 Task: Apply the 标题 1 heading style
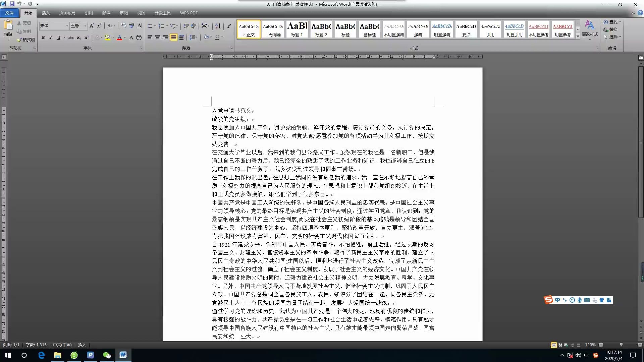click(x=297, y=29)
